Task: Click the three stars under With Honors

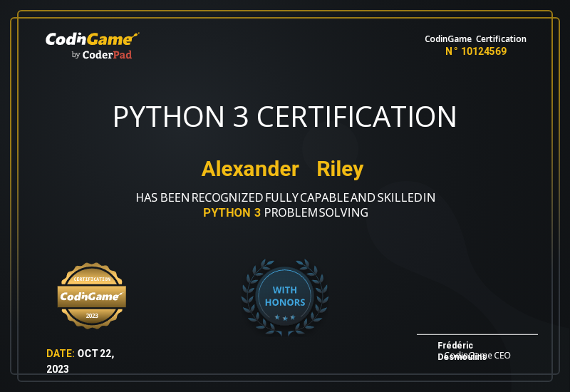Action: coord(285,317)
